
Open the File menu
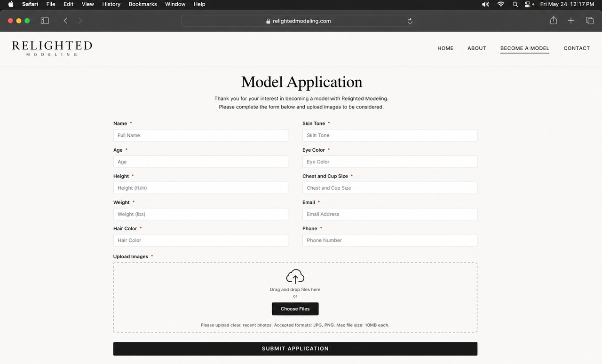(x=51, y=4)
